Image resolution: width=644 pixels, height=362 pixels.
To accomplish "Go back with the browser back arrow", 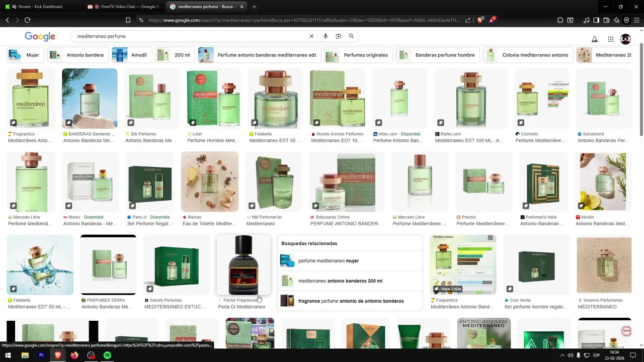I will coord(8,20).
